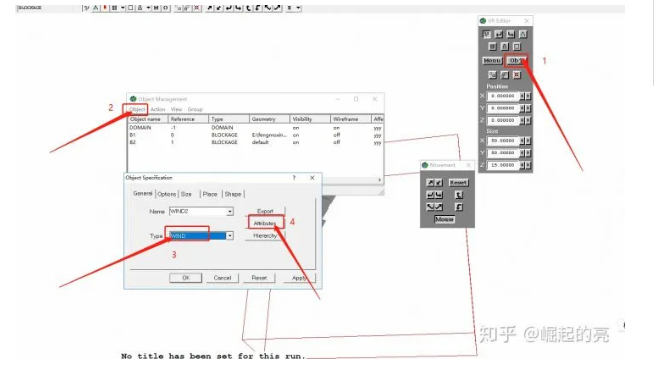
Task: Decrease the Size Z value with left stepper arrow
Action: click(522, 165)
